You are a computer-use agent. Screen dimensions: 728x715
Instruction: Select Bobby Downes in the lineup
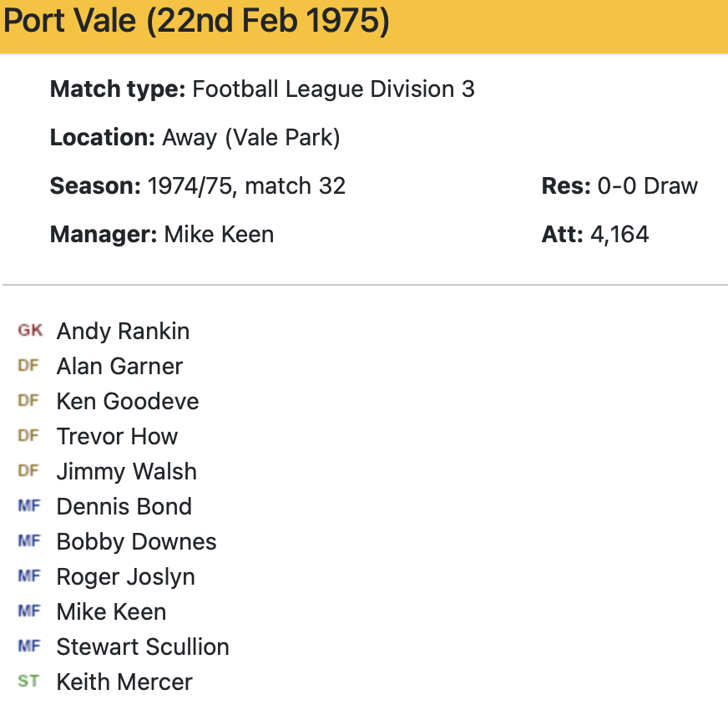tap(136, 542)
